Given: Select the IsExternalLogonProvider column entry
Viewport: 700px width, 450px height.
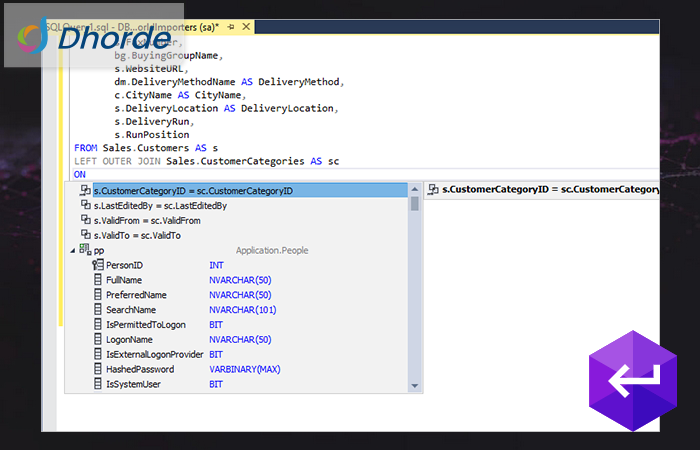Looking at the screenshot, I should (154, 354).
